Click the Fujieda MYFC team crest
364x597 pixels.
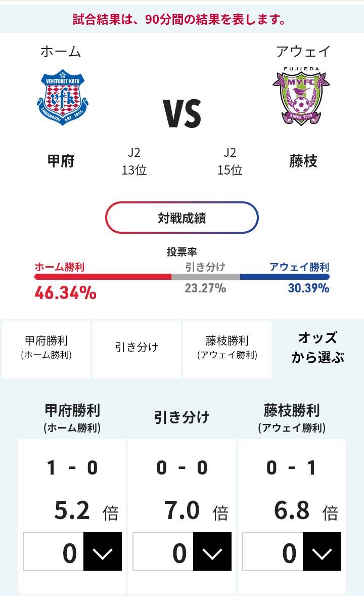[301, 97]
